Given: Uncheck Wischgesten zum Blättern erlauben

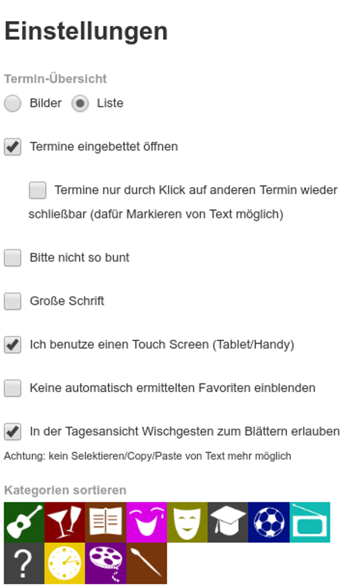Looking at the screenshot, I should click(x=12, y=432).
